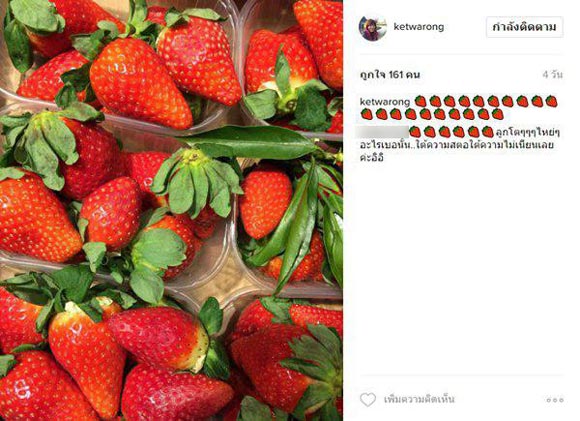This screenshot has height=421, width=580.
Task: Click first strawberry emoji after caption username
Action: [x=420, y=101]
